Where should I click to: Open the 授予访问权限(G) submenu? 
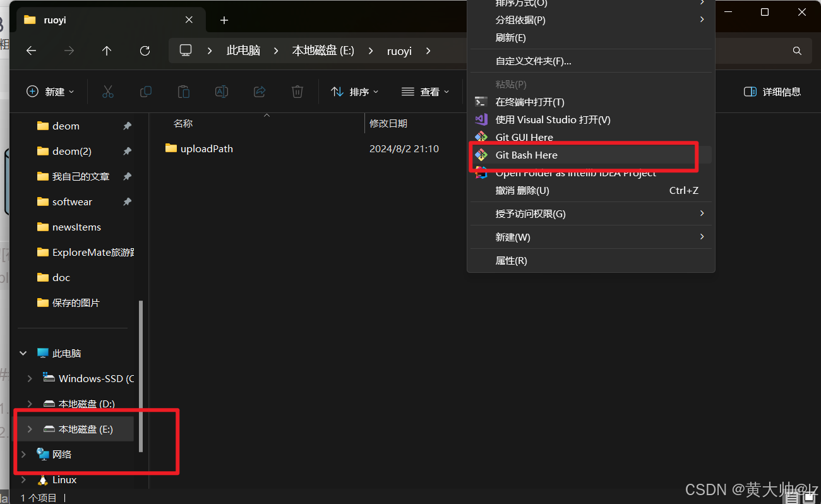click(590, 213)
